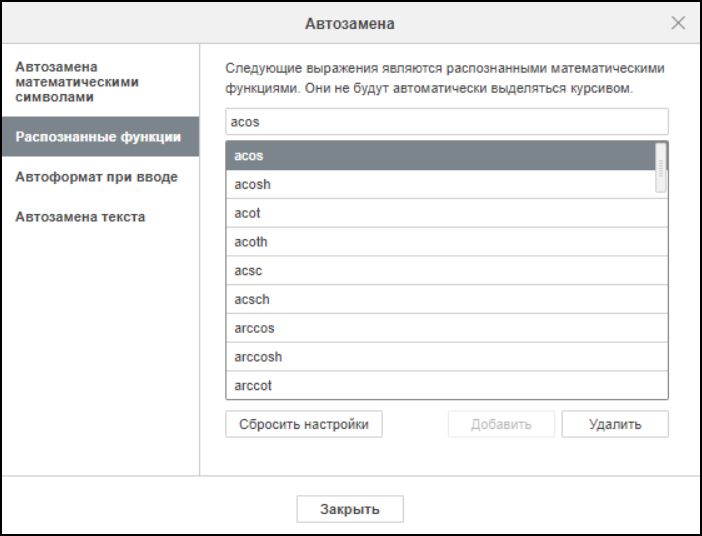Screen dimensions: 702x536
Task: Select acot in the functions list
Action: 447,213
